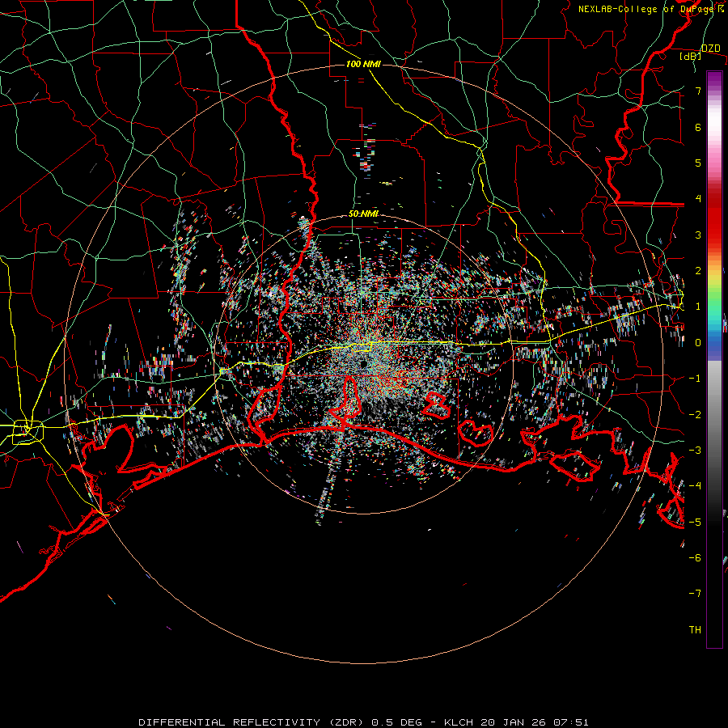The width and height of the screenshot is (728, 728).
Task: Click the "5" tick label on the color scale
Action: [x=698, y=163]
